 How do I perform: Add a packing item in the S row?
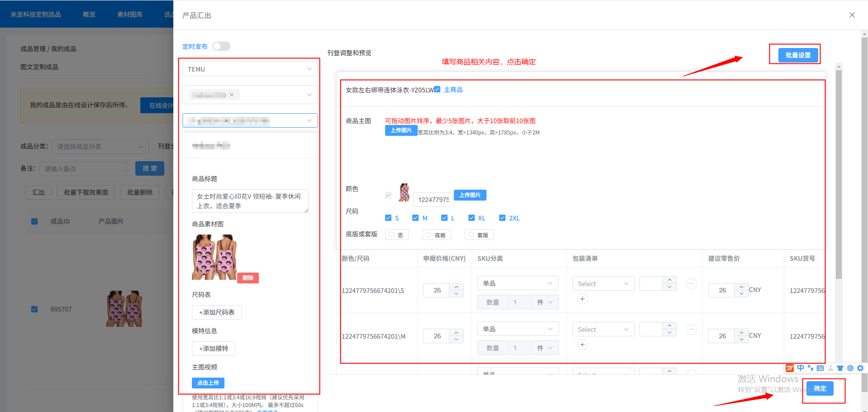pos(582,299)
